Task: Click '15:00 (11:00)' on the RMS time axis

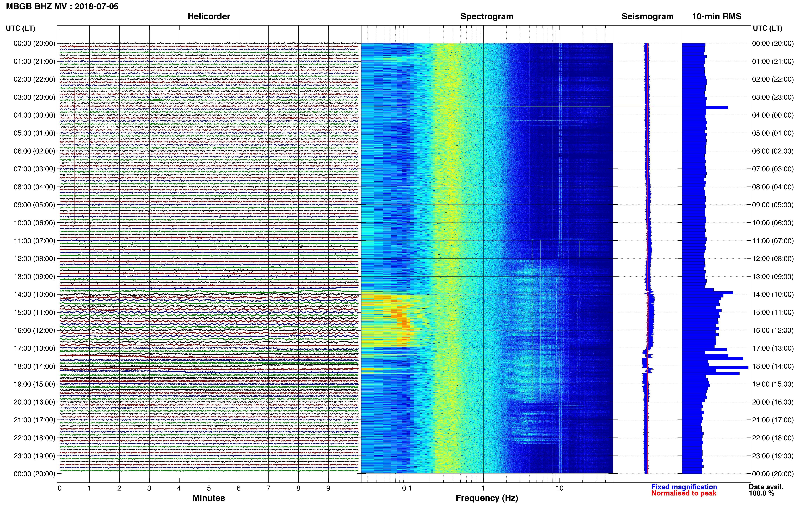Action: (x=773, y=312)
